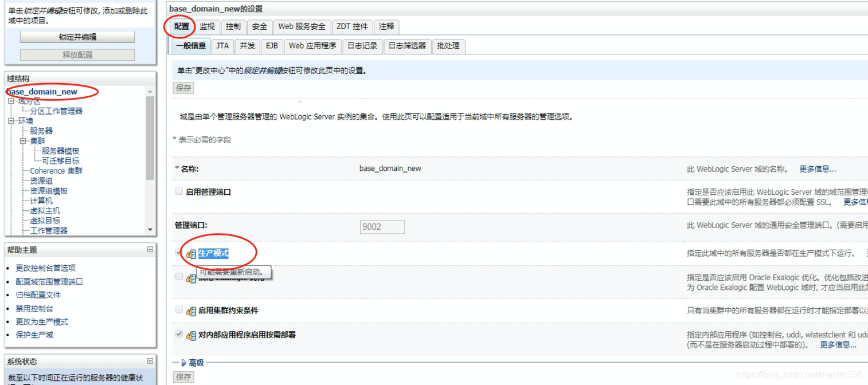Collapse the 系统状态 panel using its minimize icon
This screenshot has width=868, height=385.
pos(150,361)
